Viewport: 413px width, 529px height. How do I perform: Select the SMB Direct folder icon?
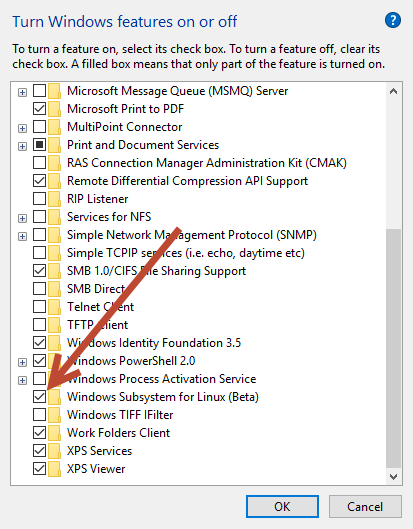coord(54,289)
